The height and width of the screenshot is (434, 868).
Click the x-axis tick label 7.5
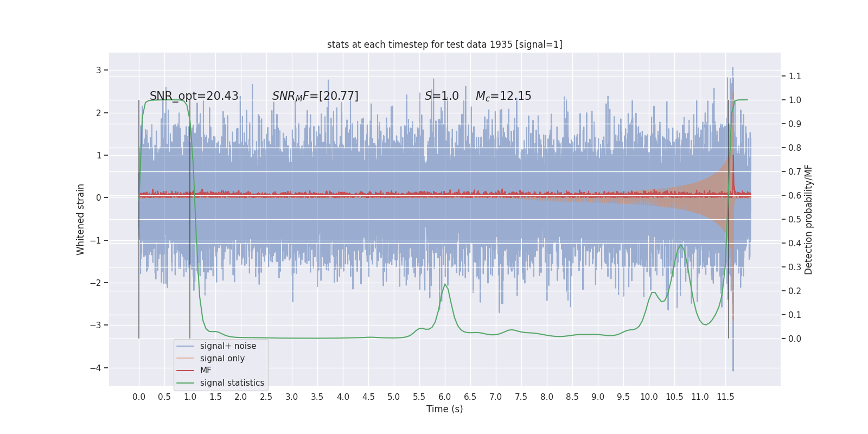point(521,397)
